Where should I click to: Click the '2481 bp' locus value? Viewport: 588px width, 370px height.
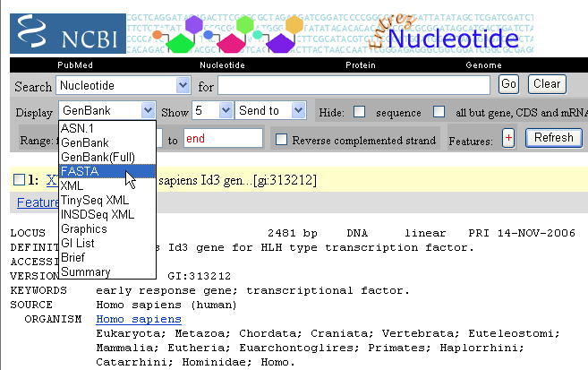point(292,234)
